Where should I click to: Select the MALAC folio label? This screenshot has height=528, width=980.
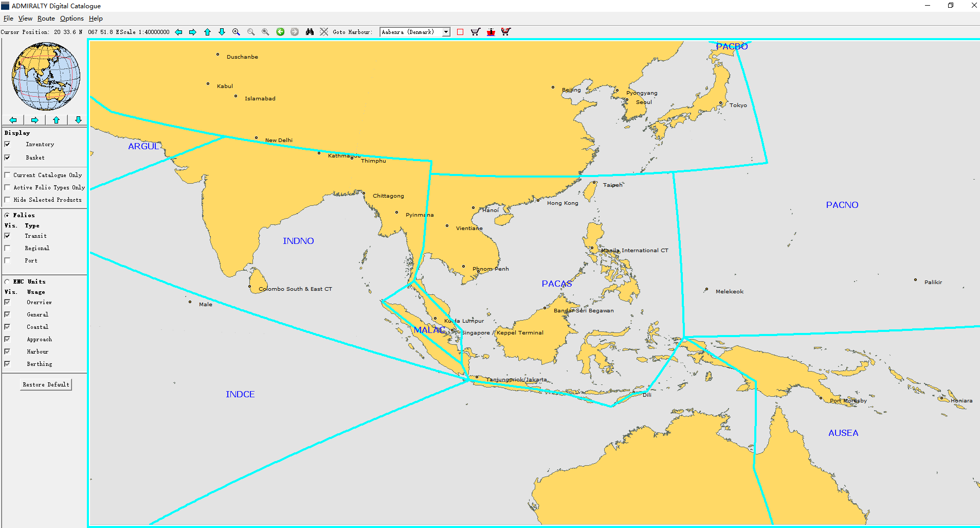point(430,330)
